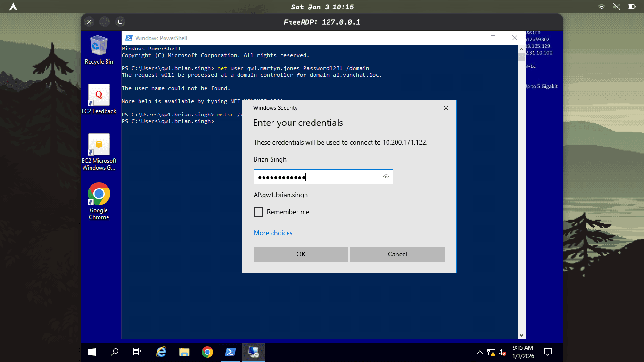Viewport: 644px width, 362px height.
Task: Open the Windows Start menu
Action: [92, 352]
